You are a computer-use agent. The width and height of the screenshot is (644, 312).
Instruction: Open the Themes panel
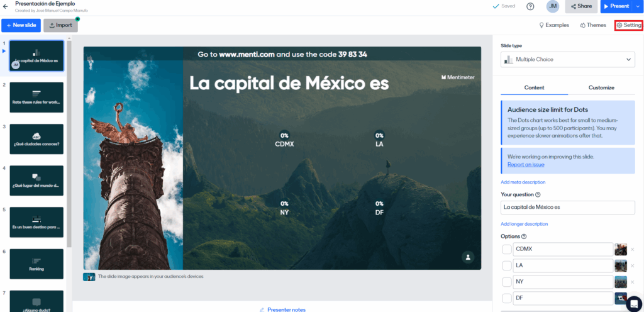592,25
